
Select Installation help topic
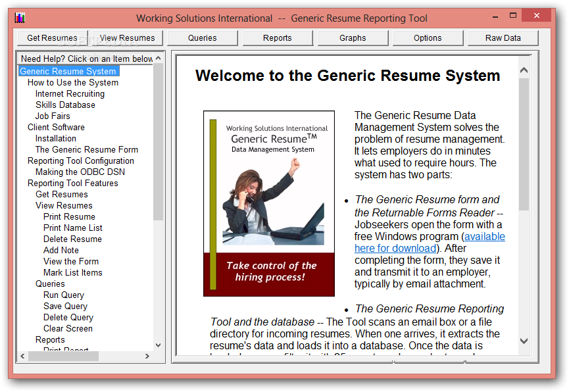point(56,139)
